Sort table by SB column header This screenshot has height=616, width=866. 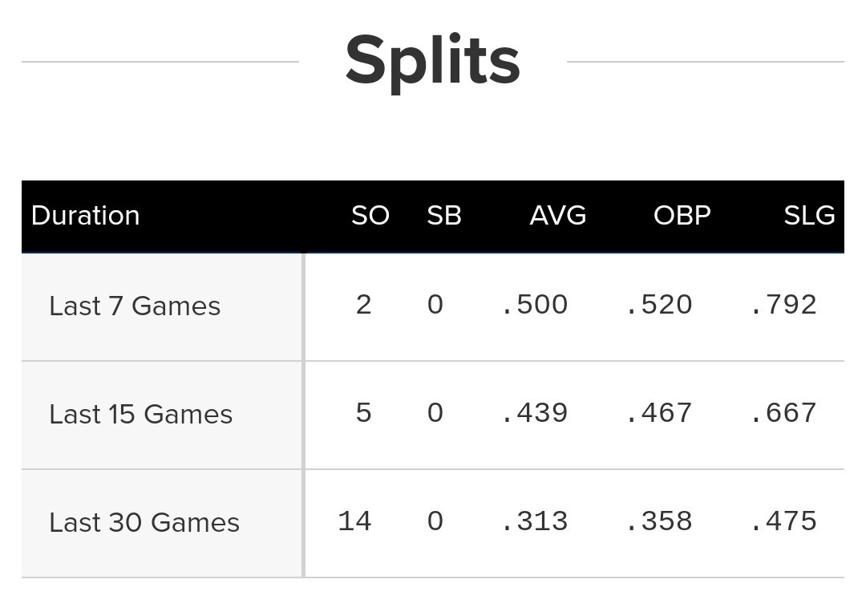tap(444, 216)
